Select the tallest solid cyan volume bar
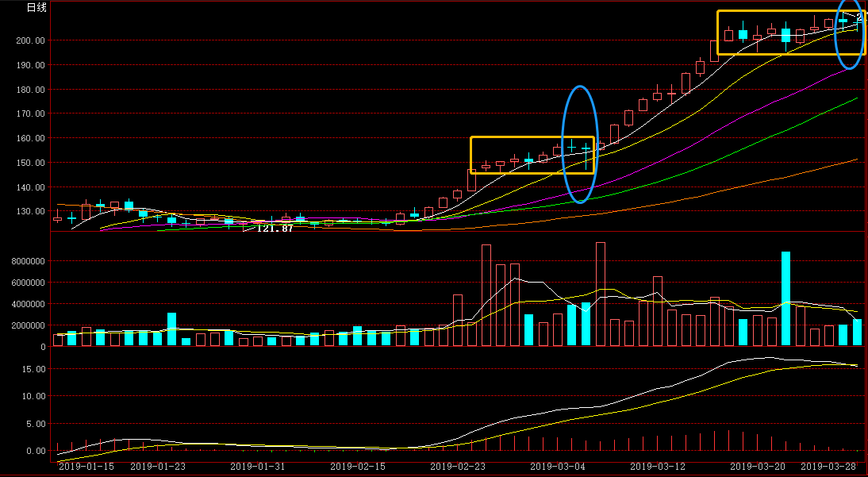Image resolution: width=868 pixels, height=477 pixels. [x=785, y=298]
